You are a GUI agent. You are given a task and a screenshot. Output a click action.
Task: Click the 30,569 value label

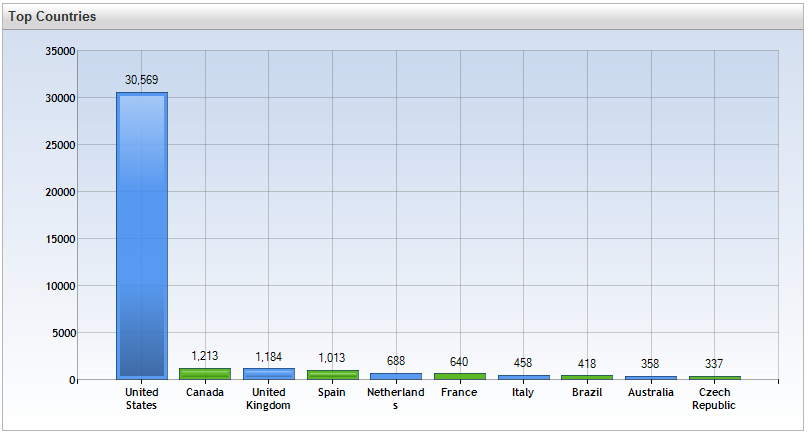pyautogui.click(x=142, y=80)
